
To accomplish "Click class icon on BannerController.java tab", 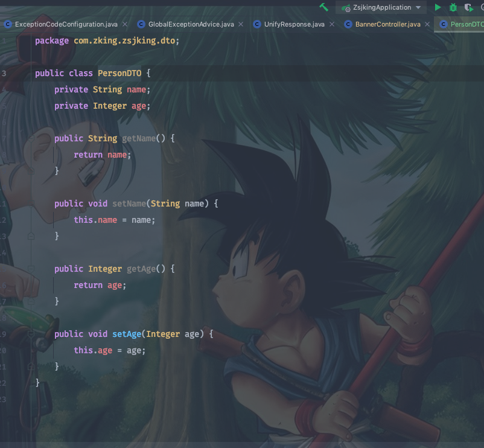I will tap(348, 24).
